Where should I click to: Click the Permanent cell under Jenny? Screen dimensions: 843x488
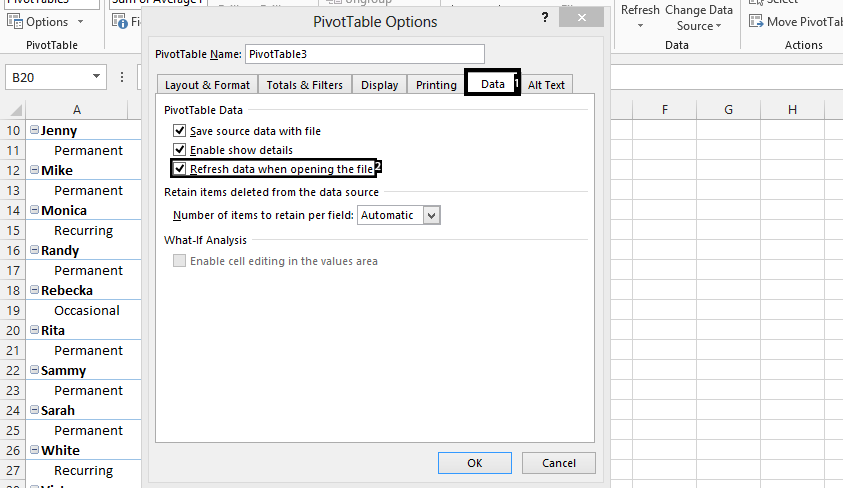click(83, 150)
